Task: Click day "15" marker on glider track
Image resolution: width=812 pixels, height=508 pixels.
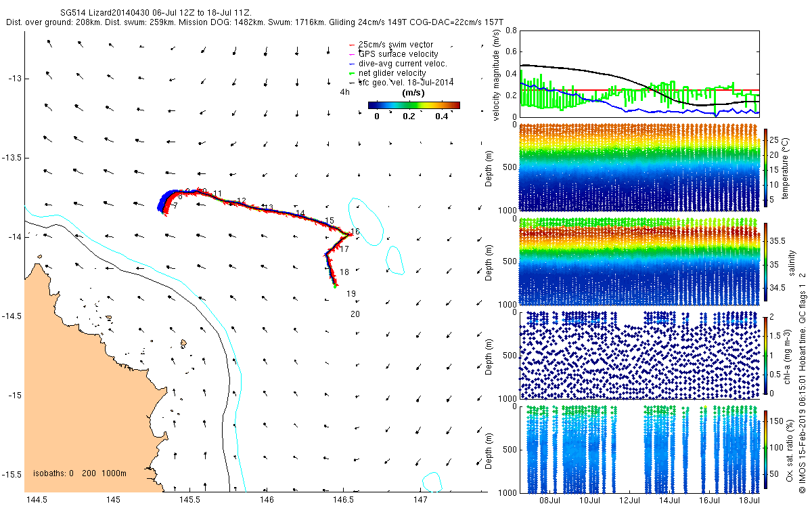Action: point(330,221)
